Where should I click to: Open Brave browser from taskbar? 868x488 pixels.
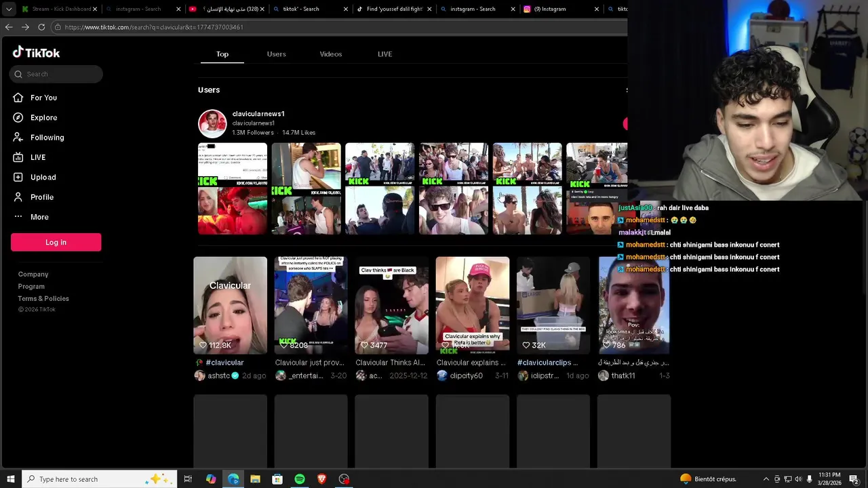tap(321, 479)
